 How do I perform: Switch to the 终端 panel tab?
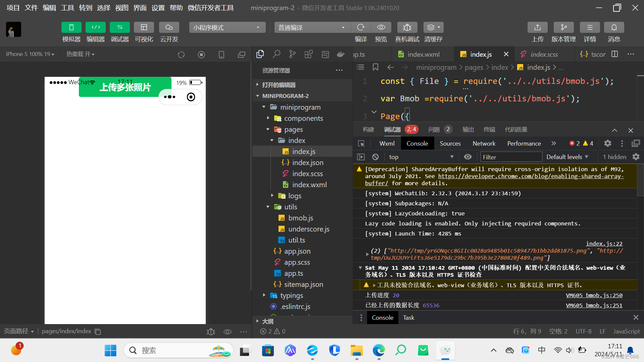[489, 130]
